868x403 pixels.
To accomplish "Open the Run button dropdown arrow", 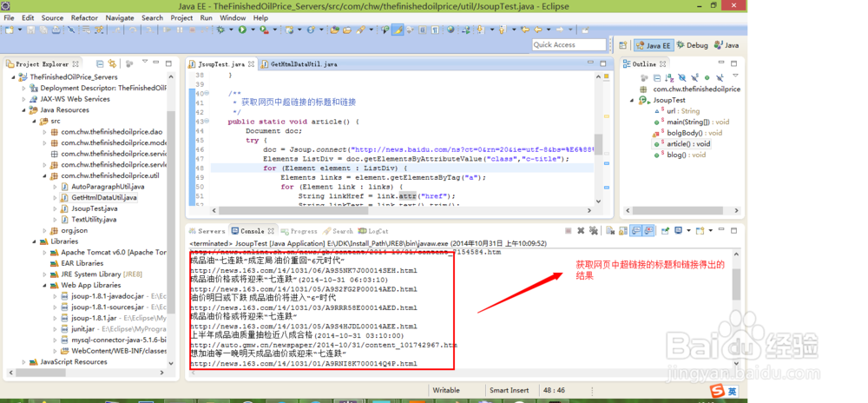I will [253, 30].
